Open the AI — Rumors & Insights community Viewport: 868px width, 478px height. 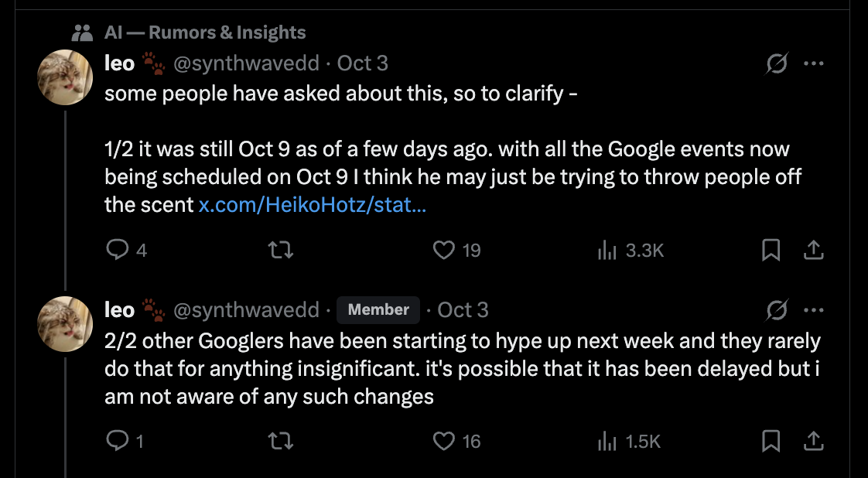tap(205, 32)
